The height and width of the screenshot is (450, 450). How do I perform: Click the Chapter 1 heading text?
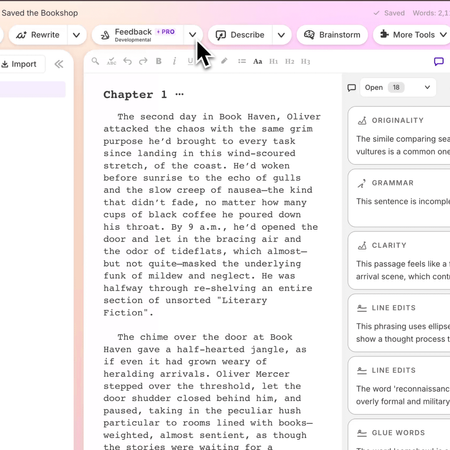pos(135,95)
